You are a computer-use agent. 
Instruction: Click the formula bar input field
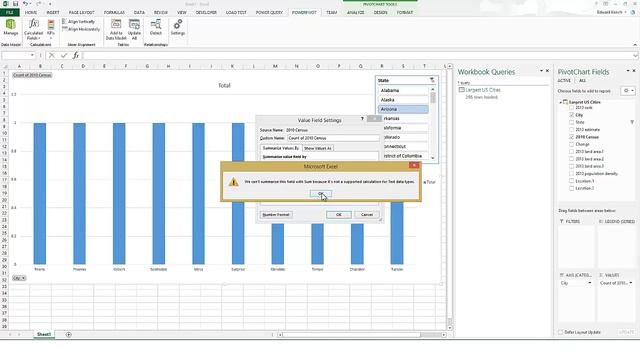[358, 56]
